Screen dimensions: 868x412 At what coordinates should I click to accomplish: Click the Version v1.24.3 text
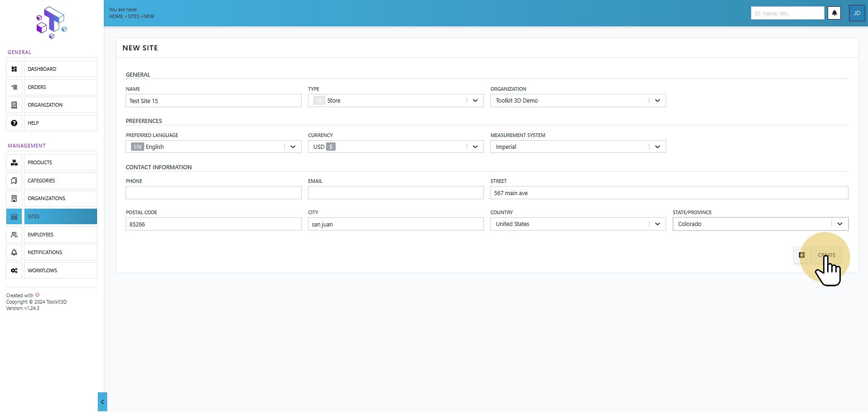[23, 308]
